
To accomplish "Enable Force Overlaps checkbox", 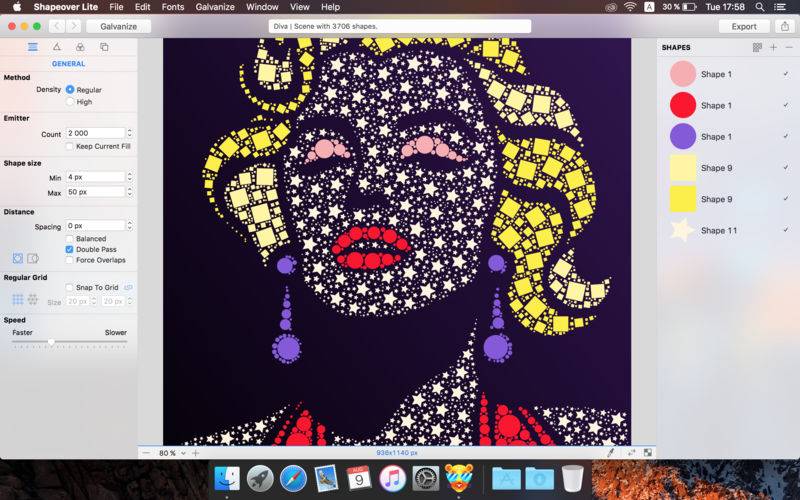I will 69,260.
